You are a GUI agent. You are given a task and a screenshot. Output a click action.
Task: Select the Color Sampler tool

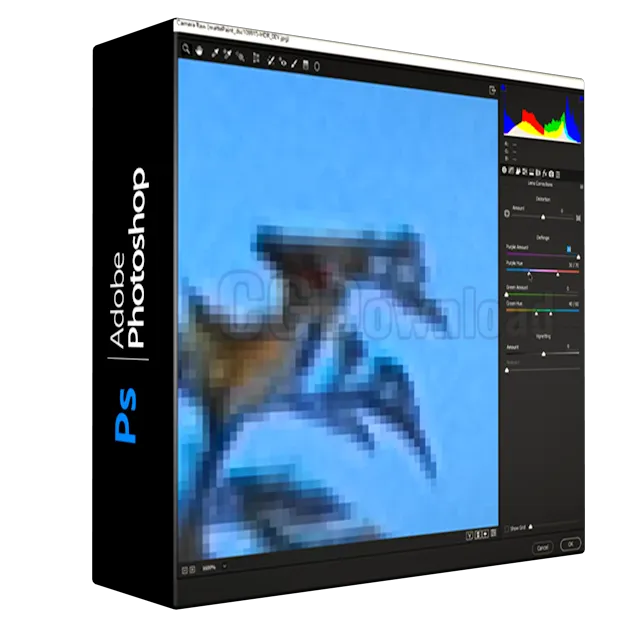click(x=227, y=55)
